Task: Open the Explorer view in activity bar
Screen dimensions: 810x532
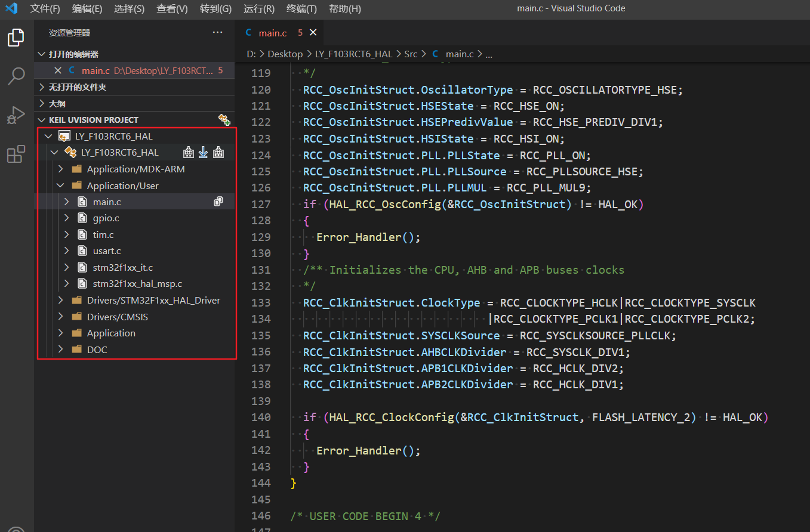Action: pos(16,38)
